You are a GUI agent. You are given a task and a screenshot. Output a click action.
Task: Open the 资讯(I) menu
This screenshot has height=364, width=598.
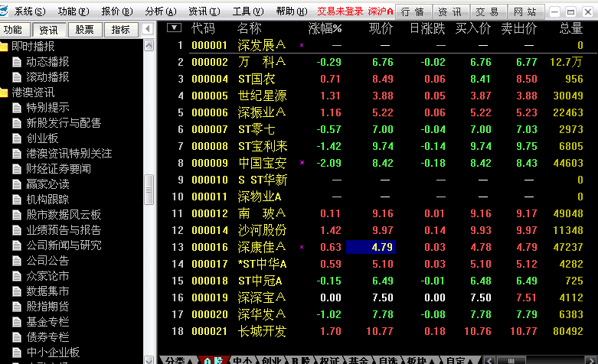click(x=204, y=11)
